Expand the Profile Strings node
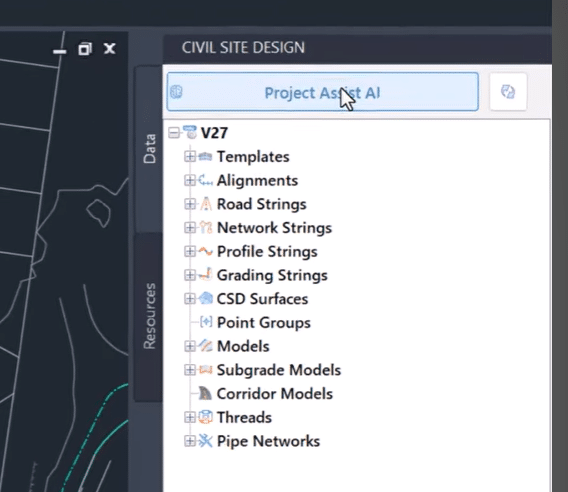This screenshot has width=568, height=492. (189, 251)
